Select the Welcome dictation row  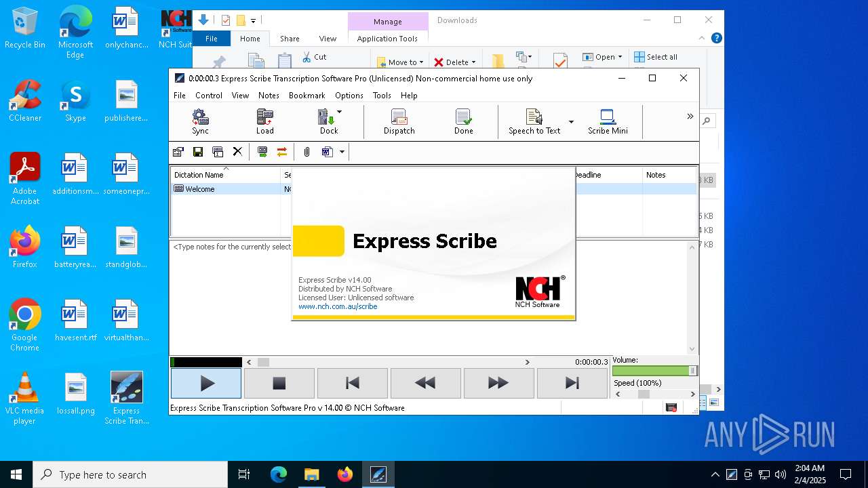[x=434, y=189]
